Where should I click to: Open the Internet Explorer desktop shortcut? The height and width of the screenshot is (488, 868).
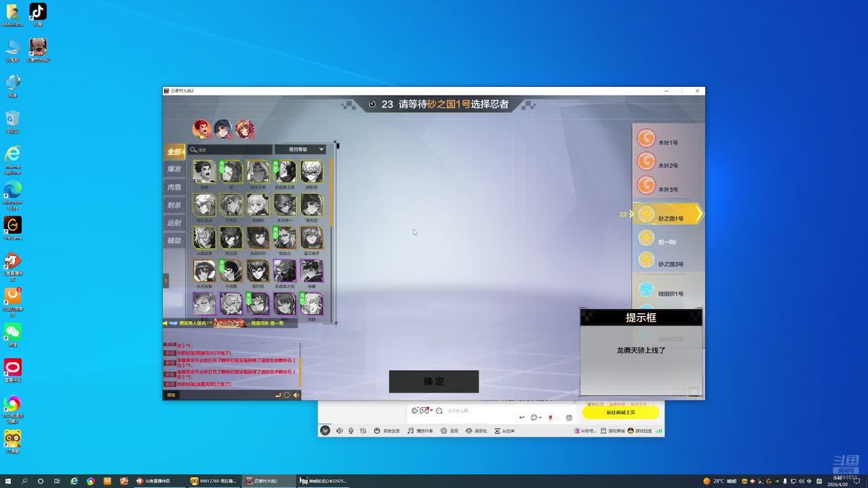(13, 158)
